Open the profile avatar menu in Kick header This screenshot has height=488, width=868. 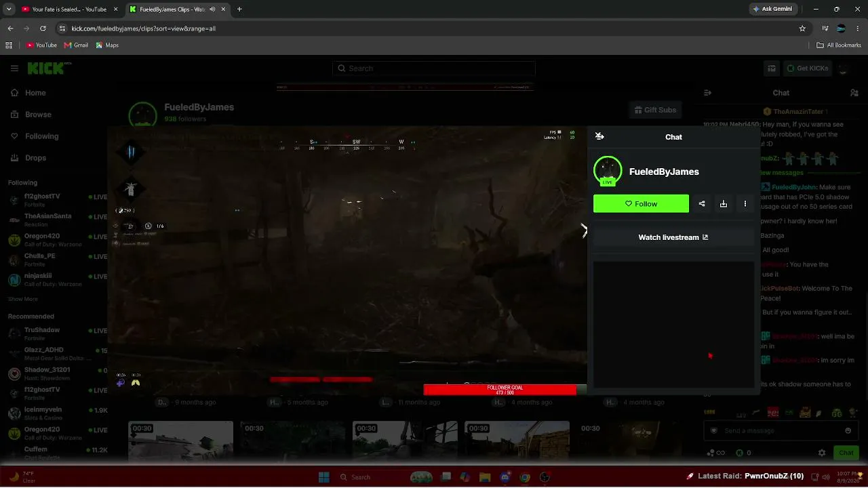(x=844, y=68)
